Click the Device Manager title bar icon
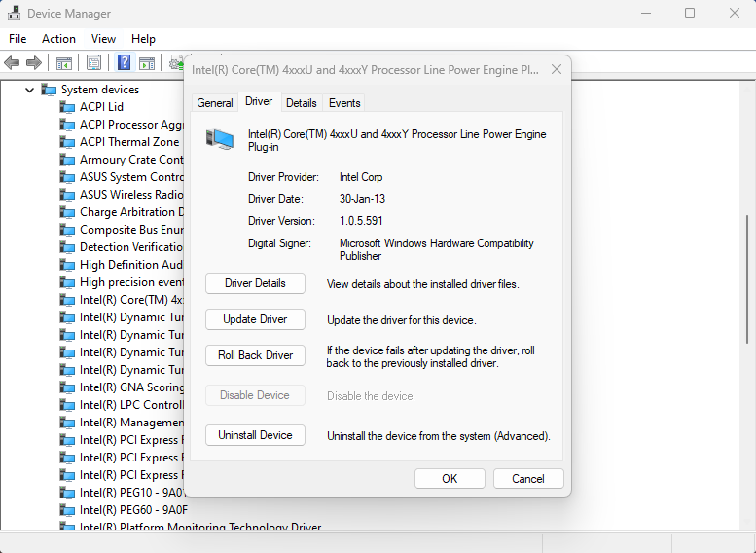Viewport: 756px width, 553px height. 14,13
